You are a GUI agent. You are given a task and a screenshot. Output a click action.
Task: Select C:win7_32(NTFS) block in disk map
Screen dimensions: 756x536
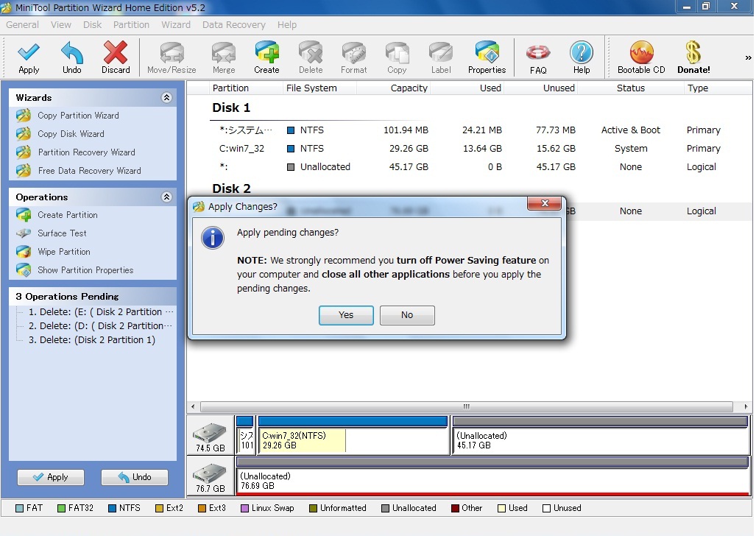(x=353, y=435)
